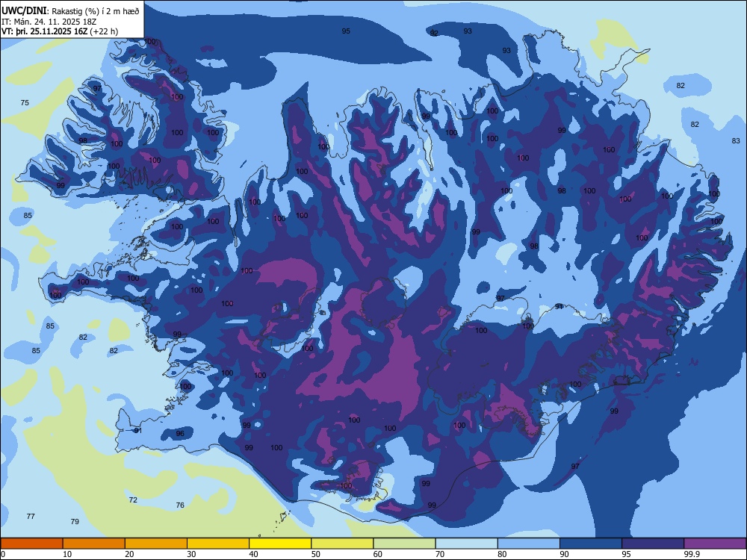Screen dimensions: 747x560
Task: Pick the 20–30 amber legend swatch
Action: point(156,544)
